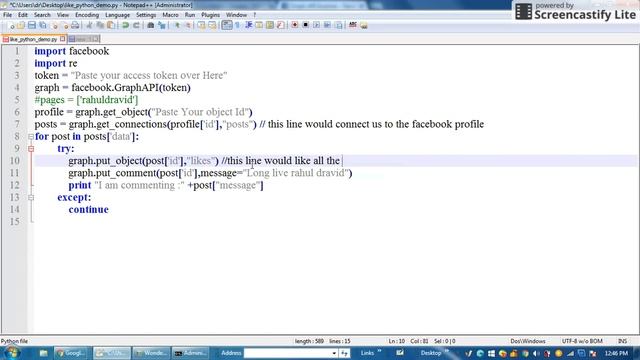Screen dimensions: 640x360
Task: Open the View menu
Action: pyautogui.click(x=63, y=15)
